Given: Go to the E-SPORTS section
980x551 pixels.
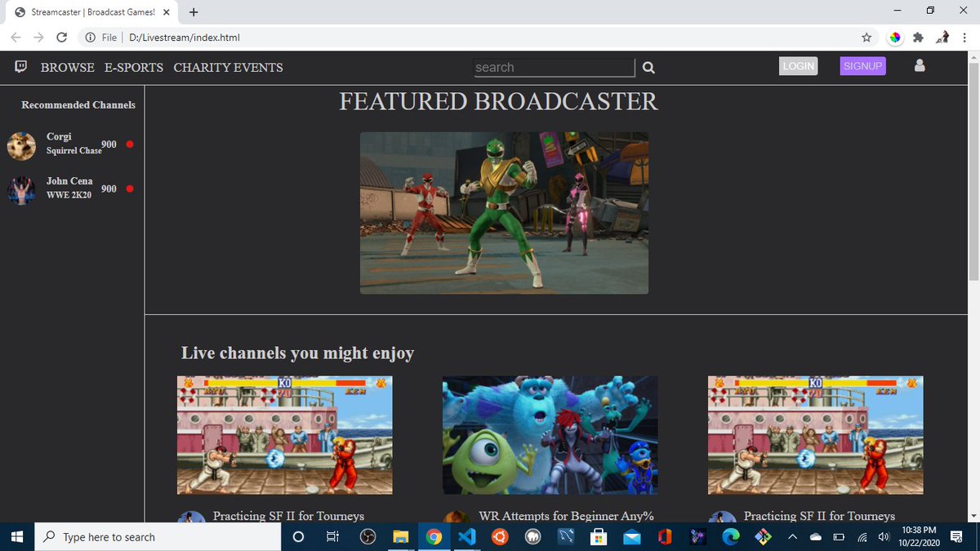Looking at the screenshot, I should (134, 68).
